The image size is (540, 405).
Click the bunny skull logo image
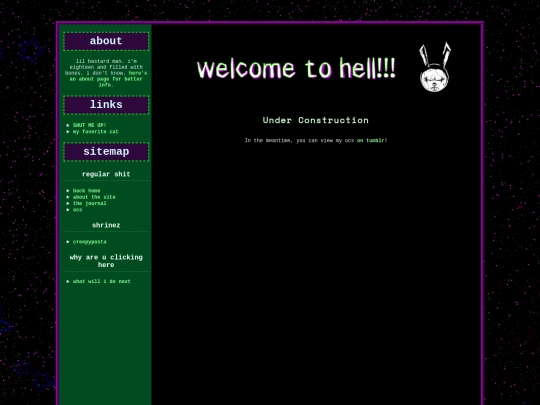435,68
